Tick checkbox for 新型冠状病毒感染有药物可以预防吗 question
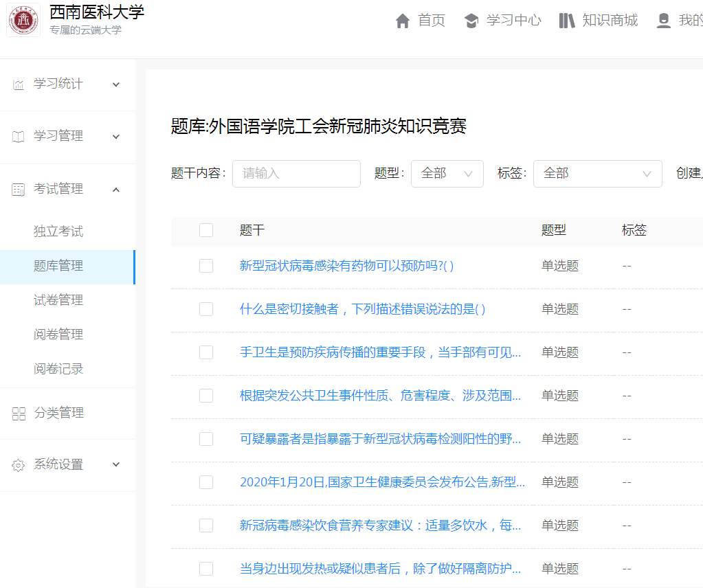The image size is (703, 588). pyautogui.click(x=206, y=266)
